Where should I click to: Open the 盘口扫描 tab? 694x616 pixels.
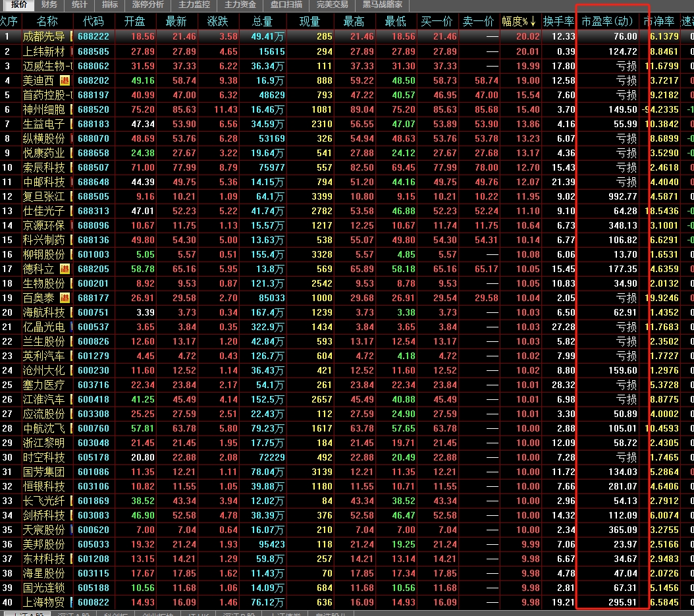click(286, 5)
